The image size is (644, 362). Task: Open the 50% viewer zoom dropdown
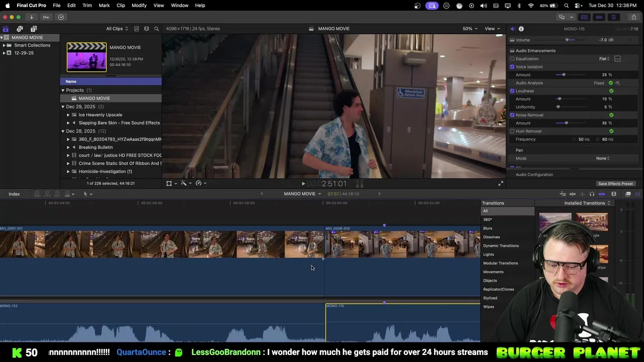coord(470,29)
